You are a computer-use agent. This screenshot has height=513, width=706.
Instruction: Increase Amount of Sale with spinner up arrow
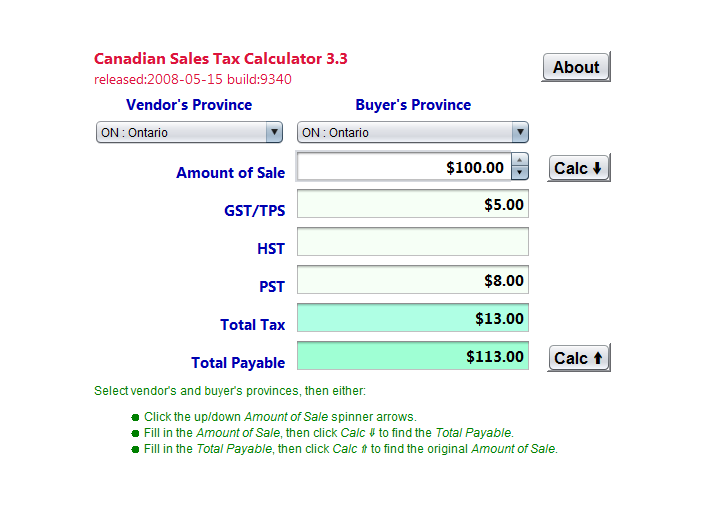[520, 160]
